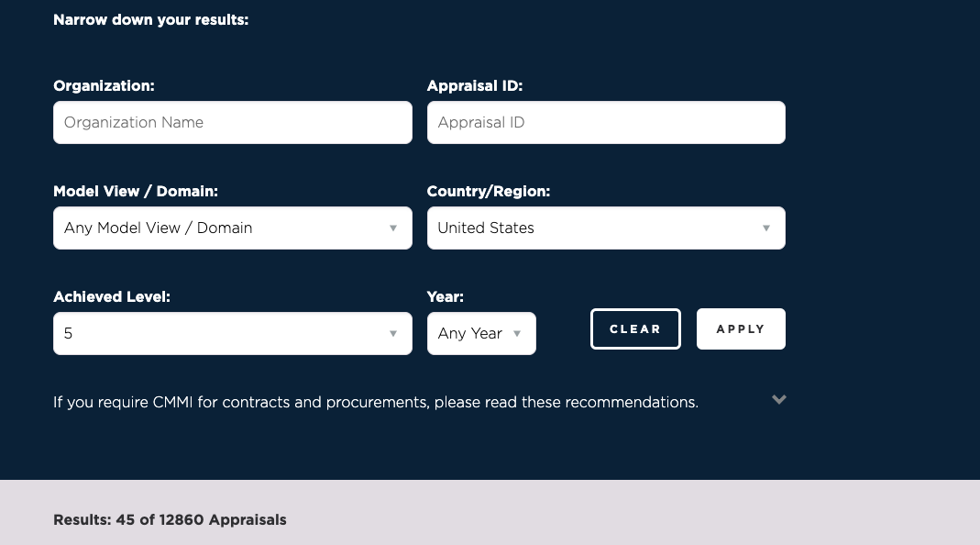Click the Model View / Domain label
The height and width of the screenshot is (545, 980).
[136, 192]
